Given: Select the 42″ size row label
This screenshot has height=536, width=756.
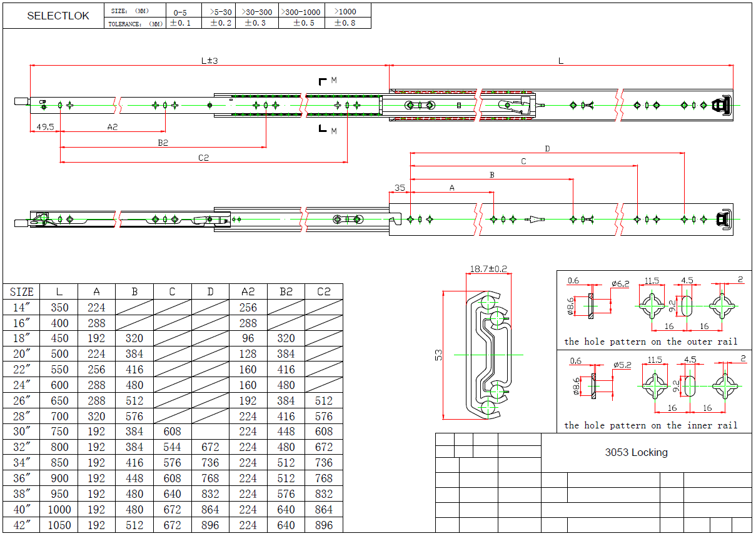Looking at the screenshot, I should click(21, 525).
